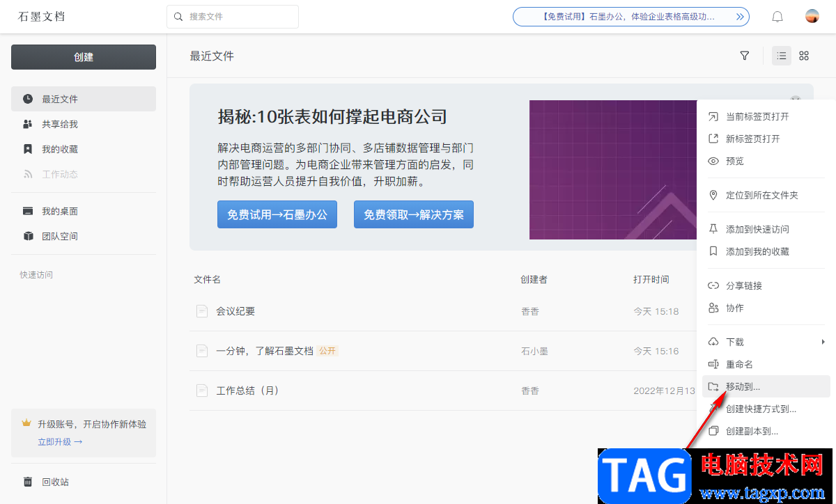Click the crown icon in upgrade card
The height and width of the screenshot is (504, 836).
tap(27, 423)
